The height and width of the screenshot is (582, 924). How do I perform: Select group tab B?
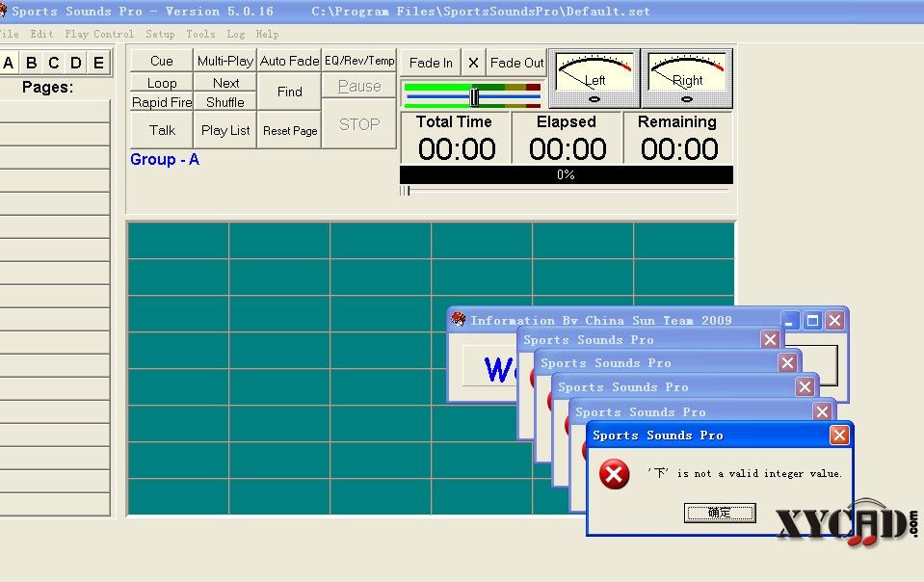(x=31, y=63)
